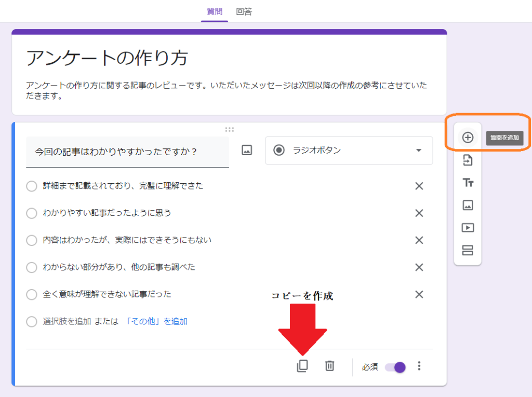
Task: Open the import questions icon
Action: pyautogui.click(x=467, y=160)
